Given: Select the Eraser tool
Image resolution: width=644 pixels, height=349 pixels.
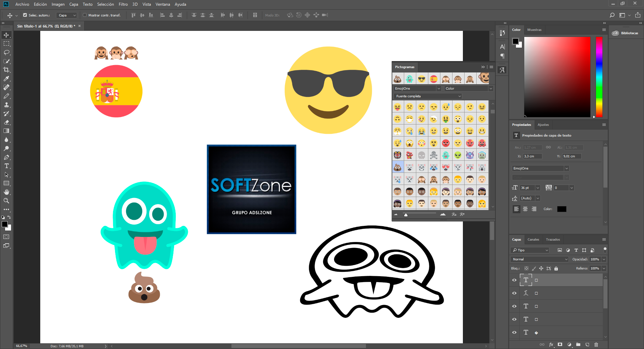Looking at the screenshot, I should coord(6,122).
